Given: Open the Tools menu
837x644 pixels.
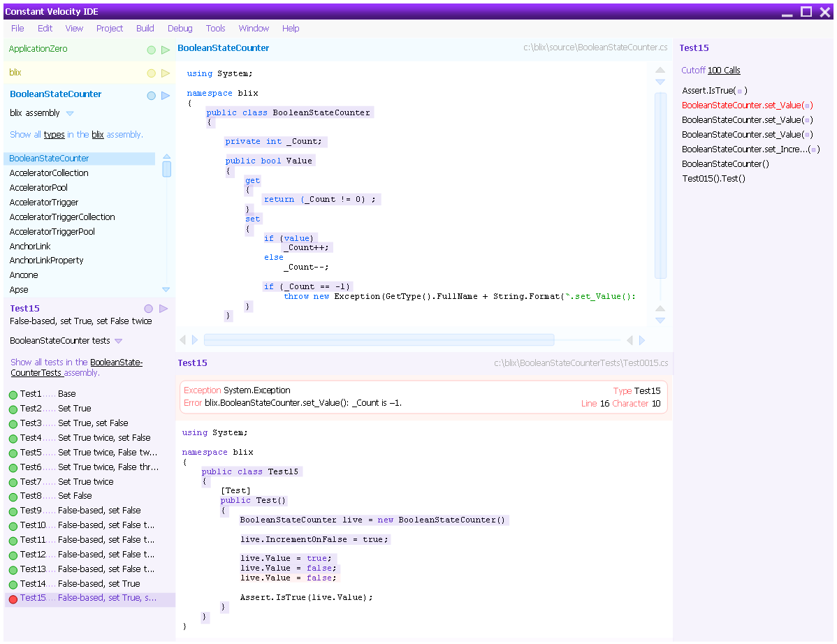Looking at the screenshot, I should 216,28.
